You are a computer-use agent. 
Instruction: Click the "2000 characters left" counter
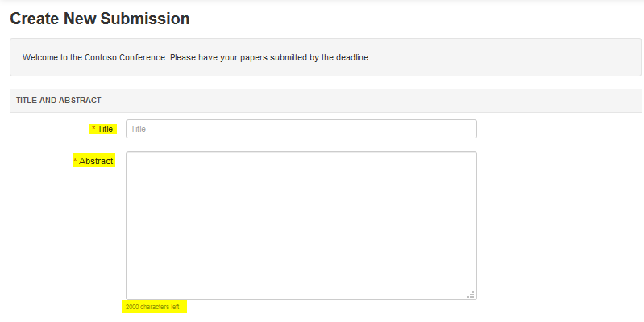pyautogui.click(x=152, y=307)
